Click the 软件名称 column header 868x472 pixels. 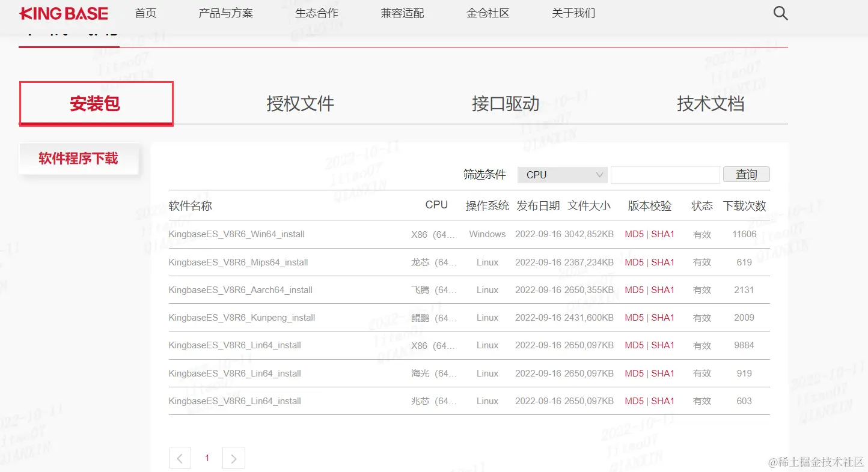pyautogui.click(x=191, y=206)
